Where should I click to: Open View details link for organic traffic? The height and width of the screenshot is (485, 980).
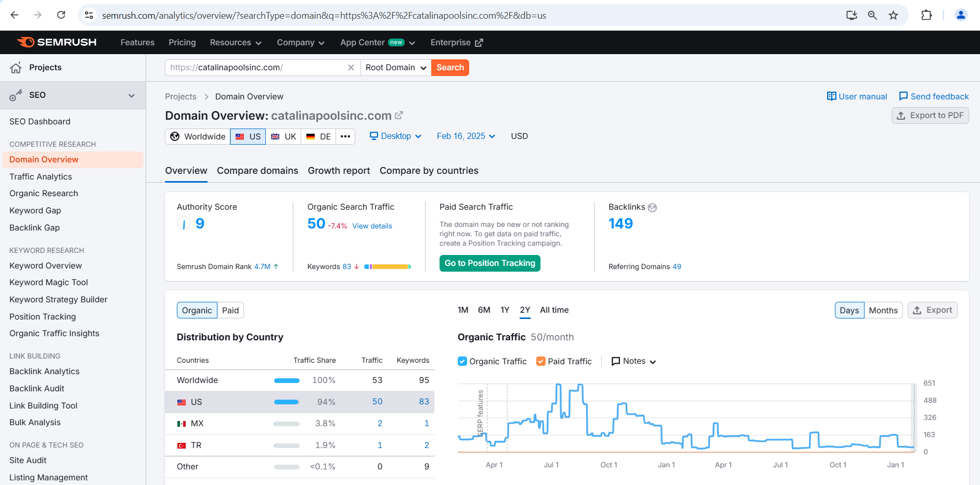tap(372, 226)
